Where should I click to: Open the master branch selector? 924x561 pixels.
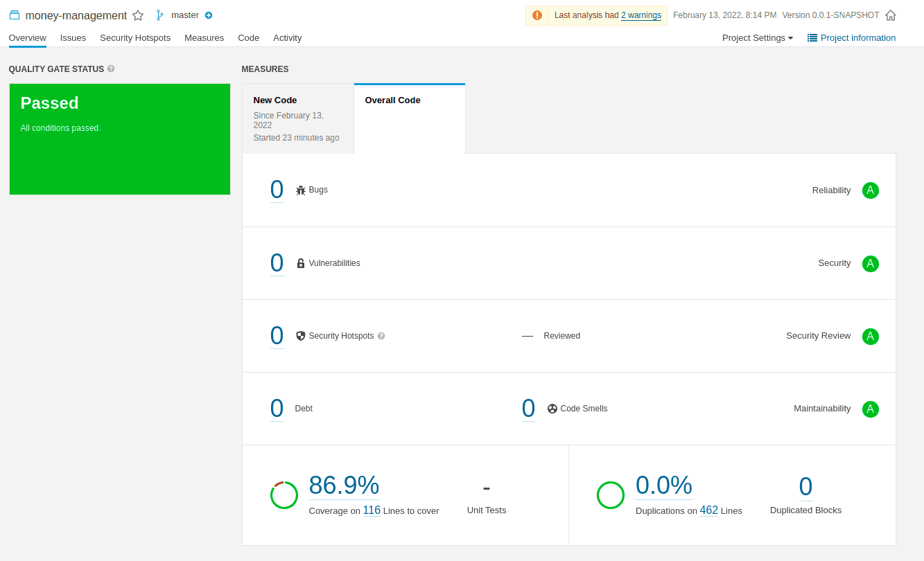coord(184,15)
